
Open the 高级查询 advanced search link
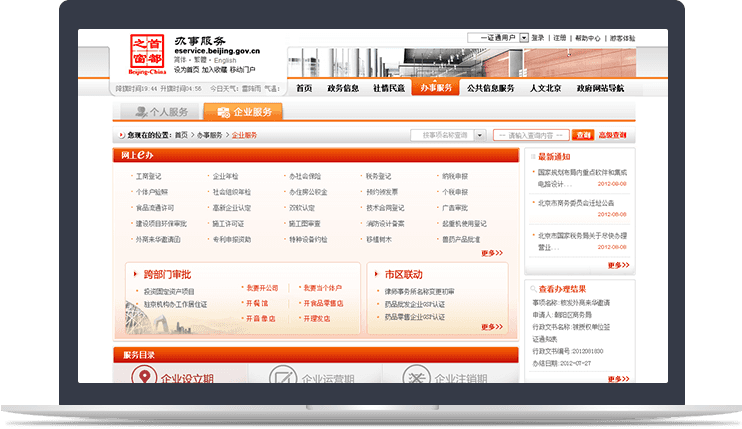(x=613, y=135)
